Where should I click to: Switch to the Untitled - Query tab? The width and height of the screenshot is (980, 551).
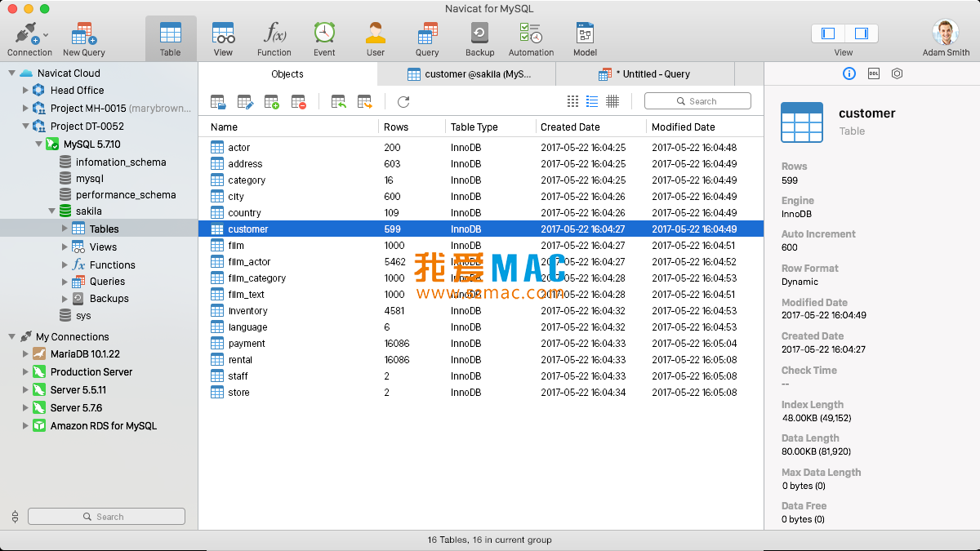tap(645, 74)
